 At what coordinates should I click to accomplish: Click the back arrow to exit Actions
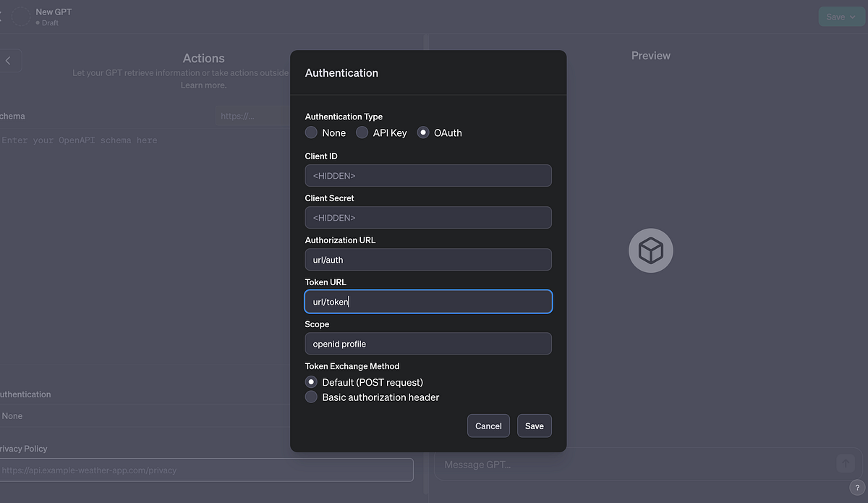coord(10,60)
